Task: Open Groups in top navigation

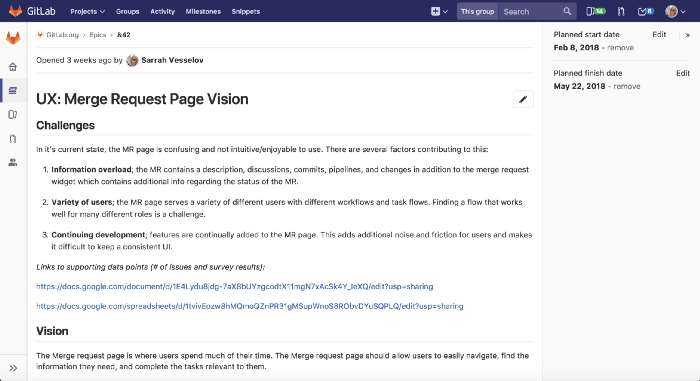Action: pyautogui.click(x=127, y=12)
